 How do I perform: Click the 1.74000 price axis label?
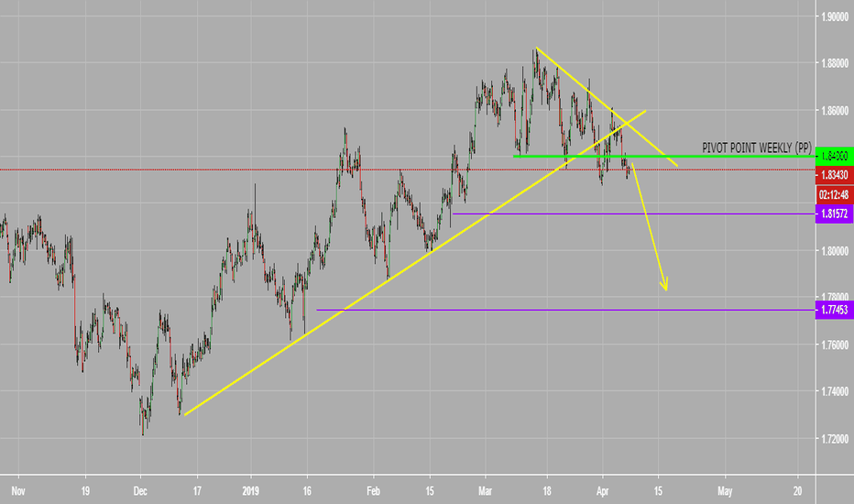[835, 391]
